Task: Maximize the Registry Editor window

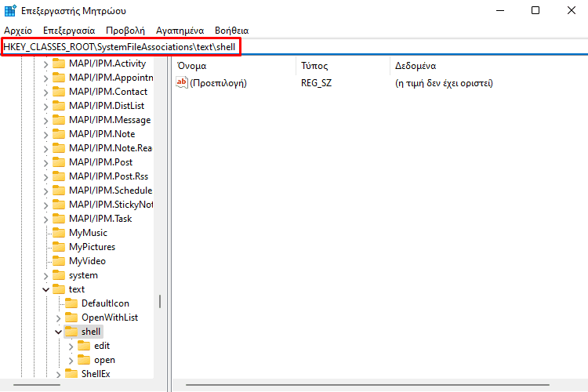Action: click(x=535, y=10)
